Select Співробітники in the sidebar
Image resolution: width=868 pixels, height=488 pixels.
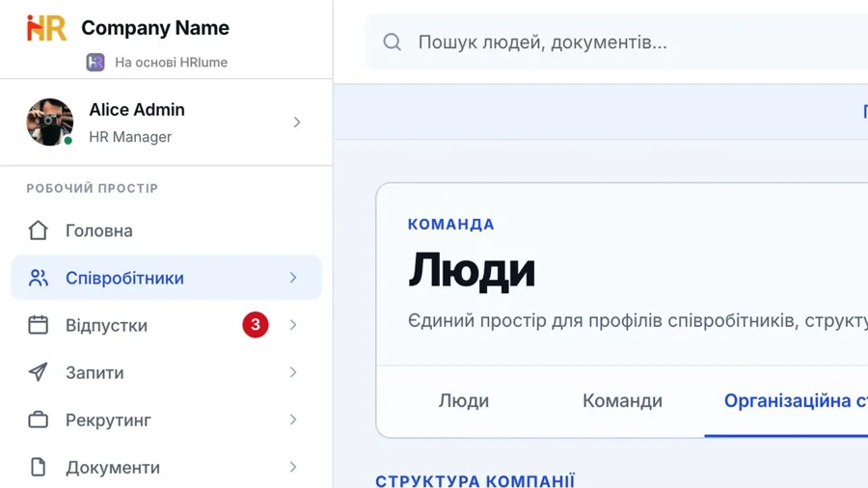point(166,278)
